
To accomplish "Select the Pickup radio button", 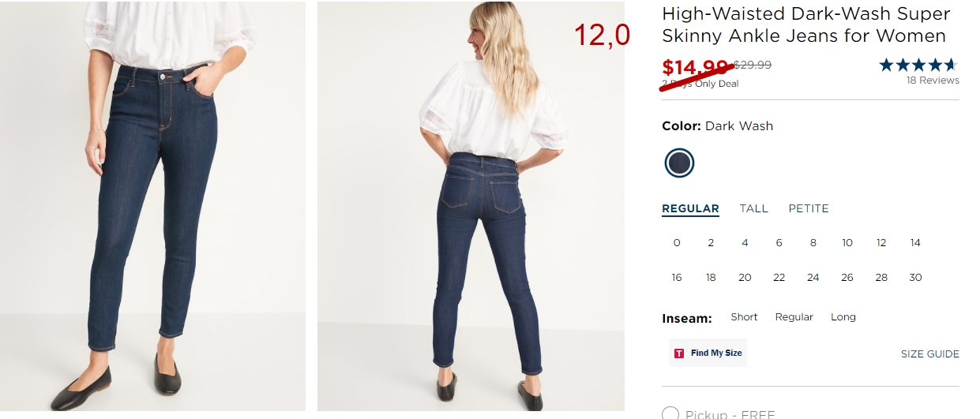I will pos(670,414).
